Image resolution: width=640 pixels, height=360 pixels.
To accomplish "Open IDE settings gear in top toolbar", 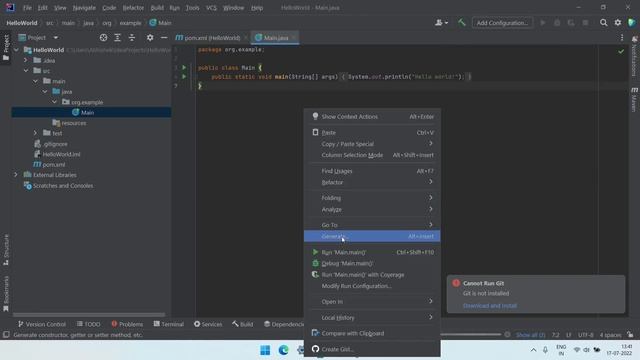I will pos(618,23).
